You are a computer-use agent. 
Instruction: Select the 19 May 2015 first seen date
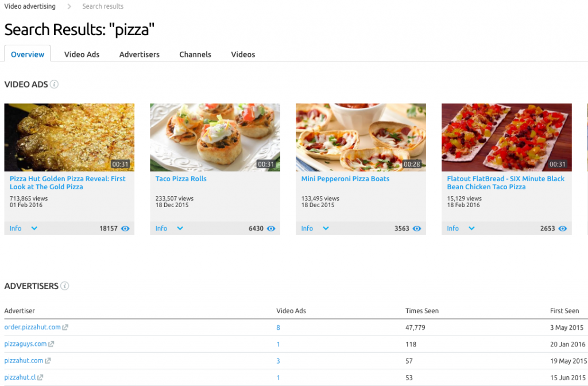pyautogui.click(x=568, y=361)
